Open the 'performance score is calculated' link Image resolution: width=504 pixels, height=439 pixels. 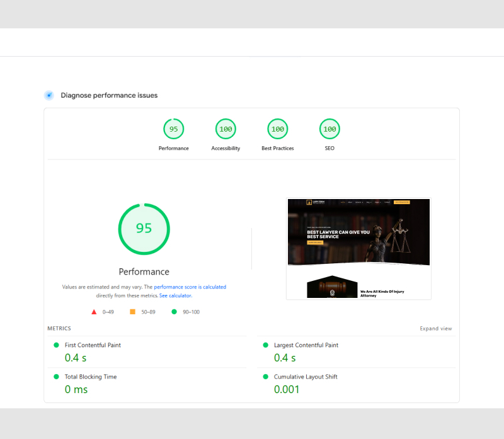190,287
